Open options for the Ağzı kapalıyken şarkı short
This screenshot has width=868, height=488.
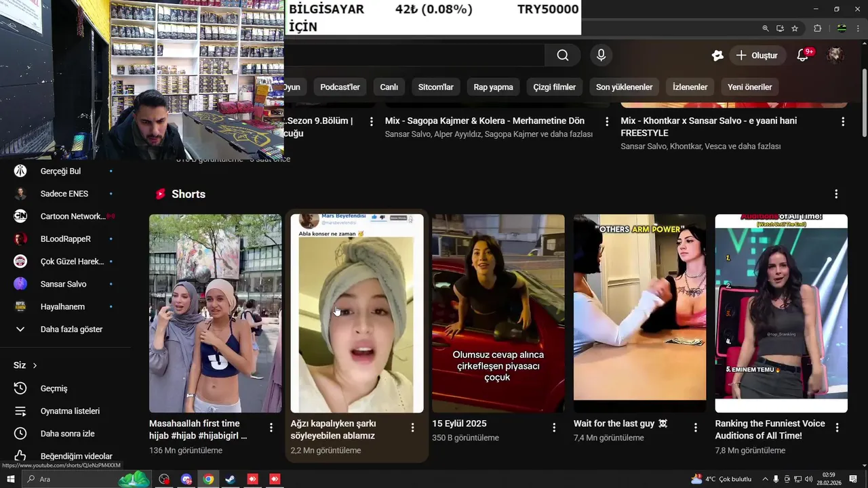pos(412,428)
